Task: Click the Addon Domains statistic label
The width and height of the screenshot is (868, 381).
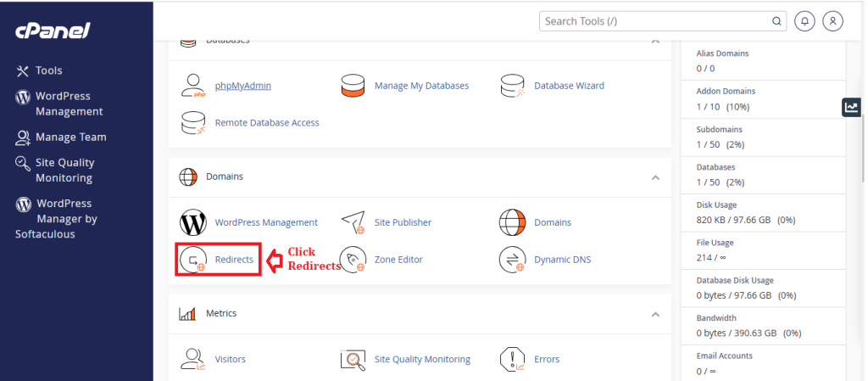Action: 726,92
